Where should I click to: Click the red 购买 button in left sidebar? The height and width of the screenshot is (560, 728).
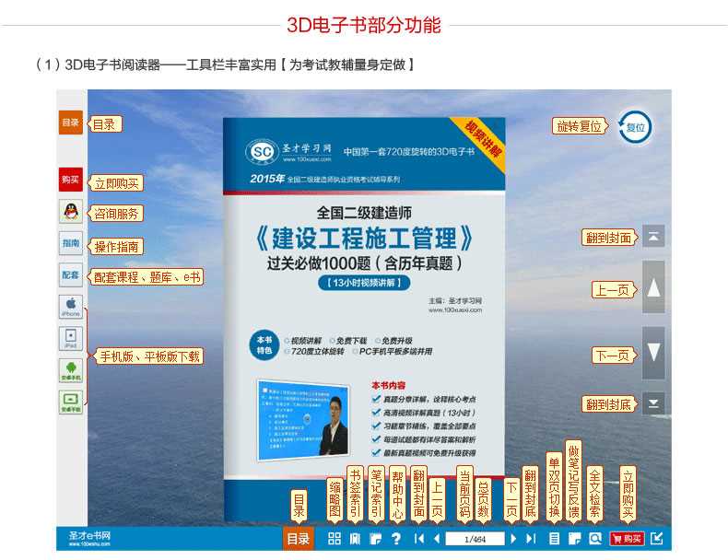coord(71,179)
